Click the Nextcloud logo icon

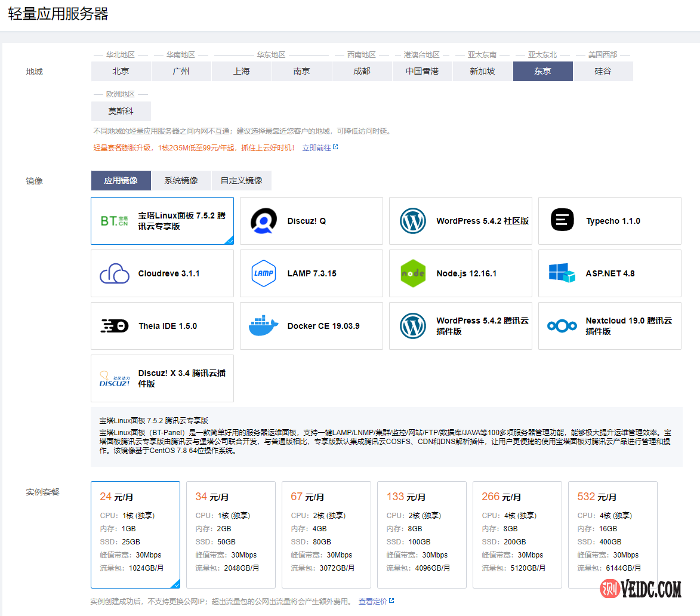pos(562,326)
